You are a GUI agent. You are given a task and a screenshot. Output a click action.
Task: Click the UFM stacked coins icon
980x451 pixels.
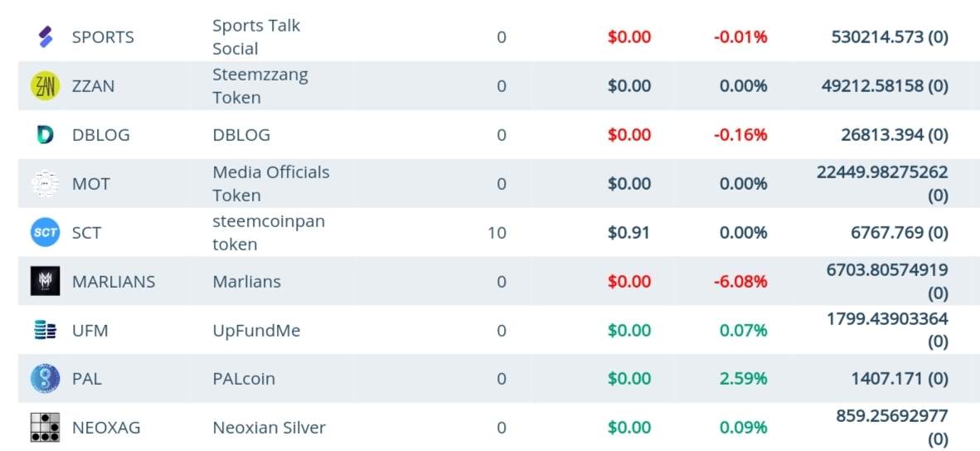45,330
